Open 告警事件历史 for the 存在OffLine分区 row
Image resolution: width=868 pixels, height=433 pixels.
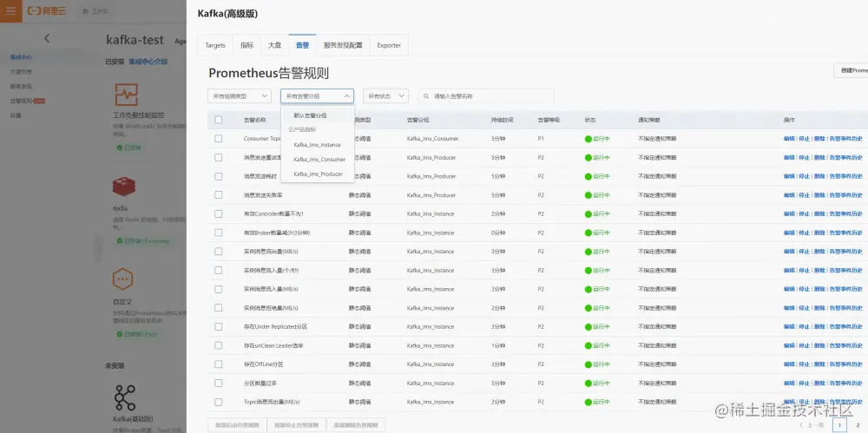tap(845, 364)
